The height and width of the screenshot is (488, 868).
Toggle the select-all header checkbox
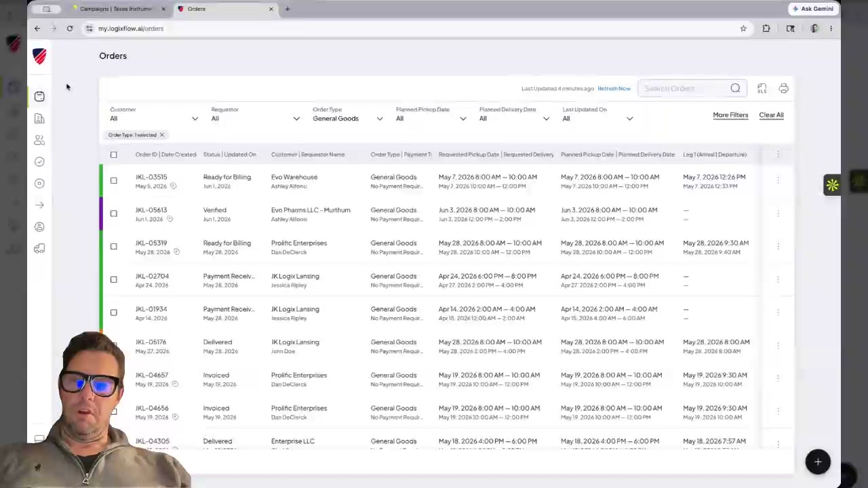[114, 155]
